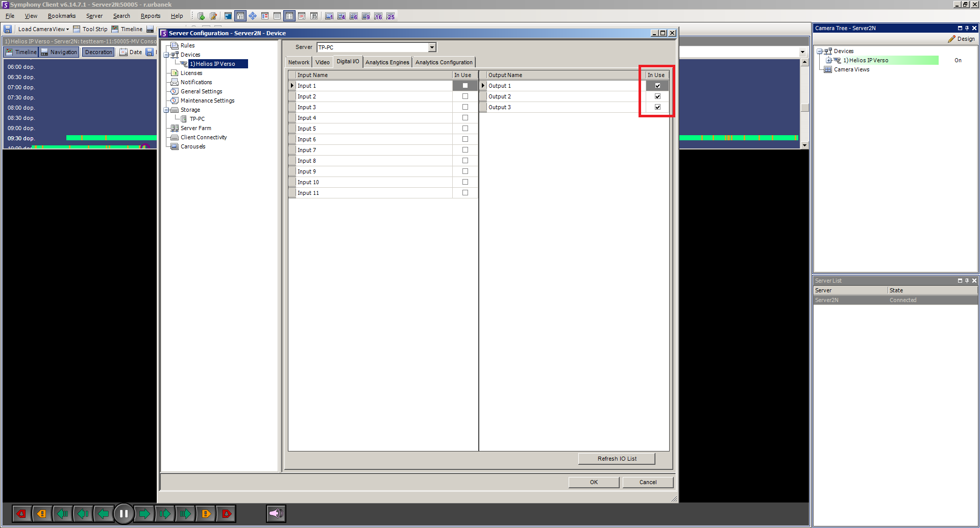Viewport: 980px width, 528px height.
Task: Select the 25-camera layout icon
Action: (390, 16)
